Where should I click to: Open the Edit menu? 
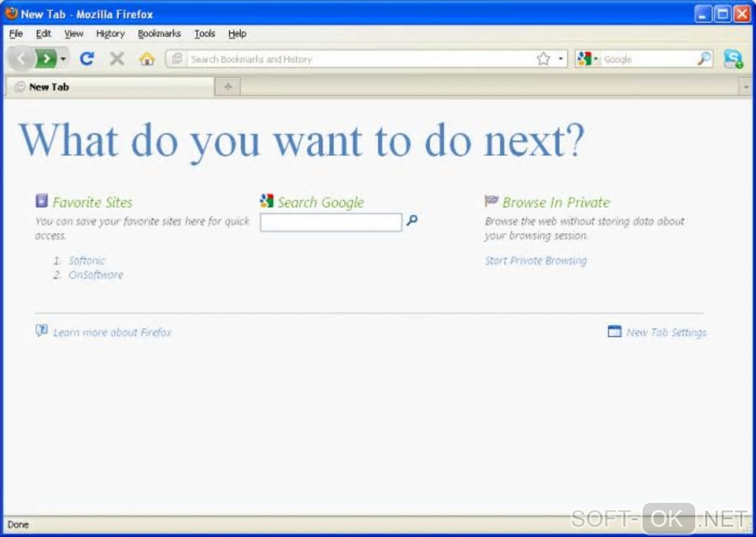tap(44, 33)
